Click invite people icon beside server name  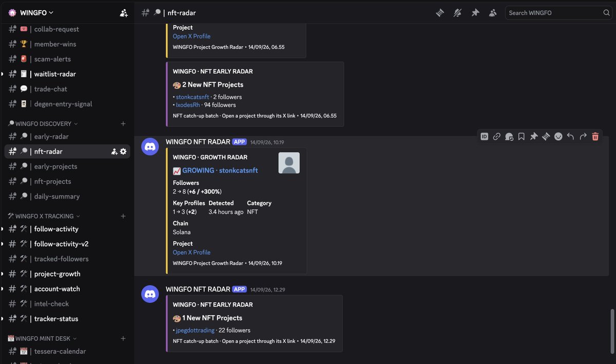click(124, 13)
